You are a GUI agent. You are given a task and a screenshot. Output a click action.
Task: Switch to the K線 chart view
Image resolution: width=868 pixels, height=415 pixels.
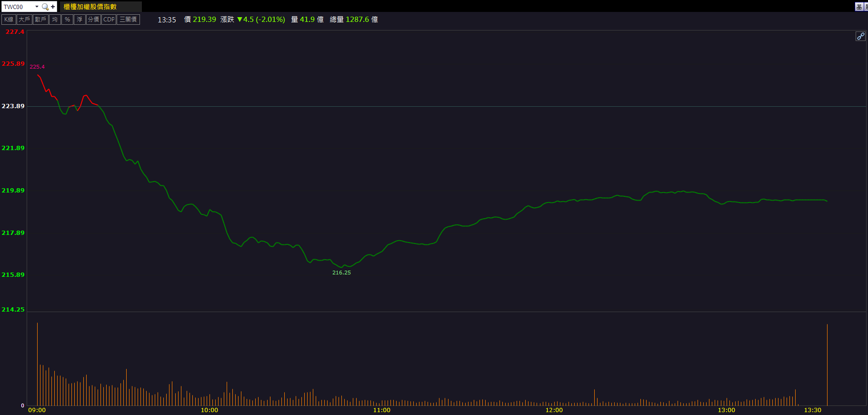coord(9,20)
